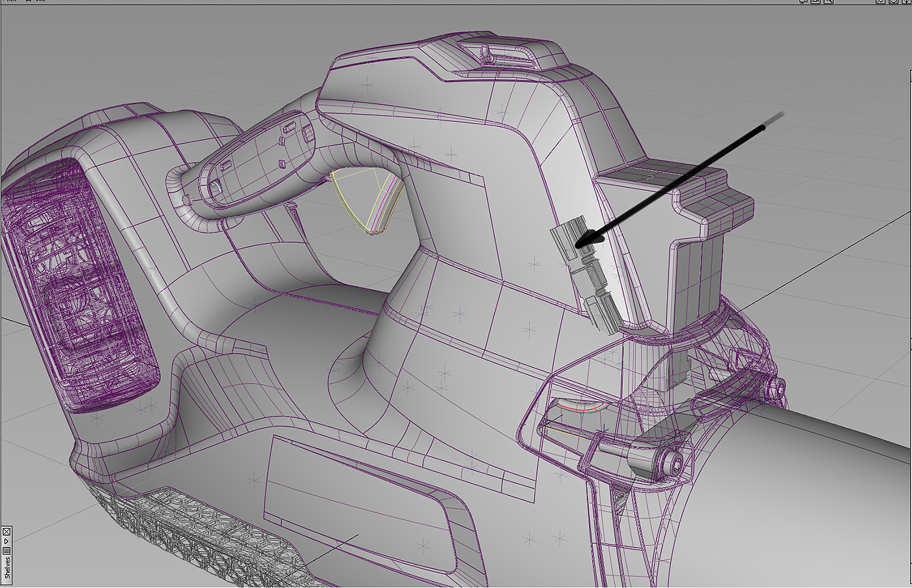Screen dimensions: 912x588
Task: Close the Shelves panel using its X box
Action: (x=7, y=531)
